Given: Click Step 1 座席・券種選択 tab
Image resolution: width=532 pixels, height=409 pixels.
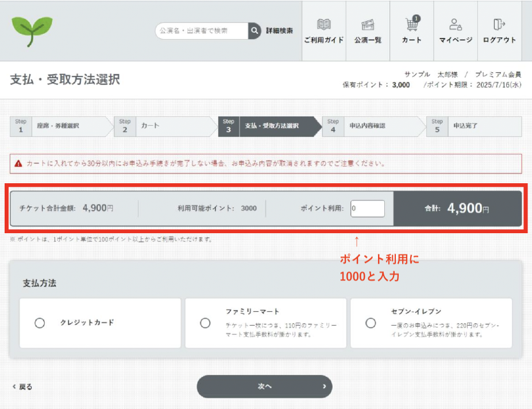Looking at the screenshot, I should (x=57, y=126).
